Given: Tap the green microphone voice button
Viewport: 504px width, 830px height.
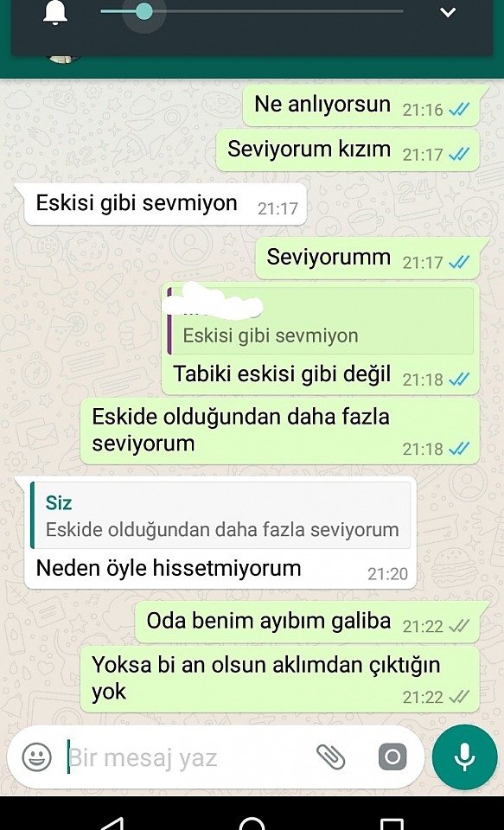Looking at the screenshot, I should (464, 757).
